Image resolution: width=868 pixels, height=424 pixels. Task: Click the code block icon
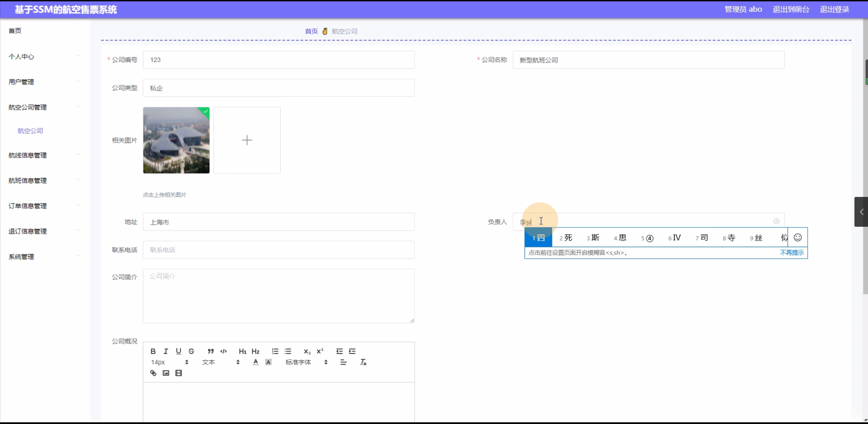pyautogui.click(x=223, y=351)
